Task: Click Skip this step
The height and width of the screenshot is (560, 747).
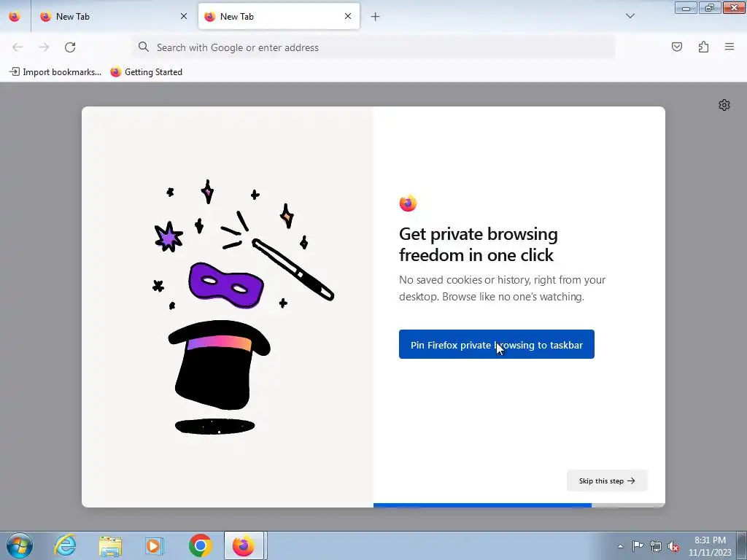Action: [607, 481]
